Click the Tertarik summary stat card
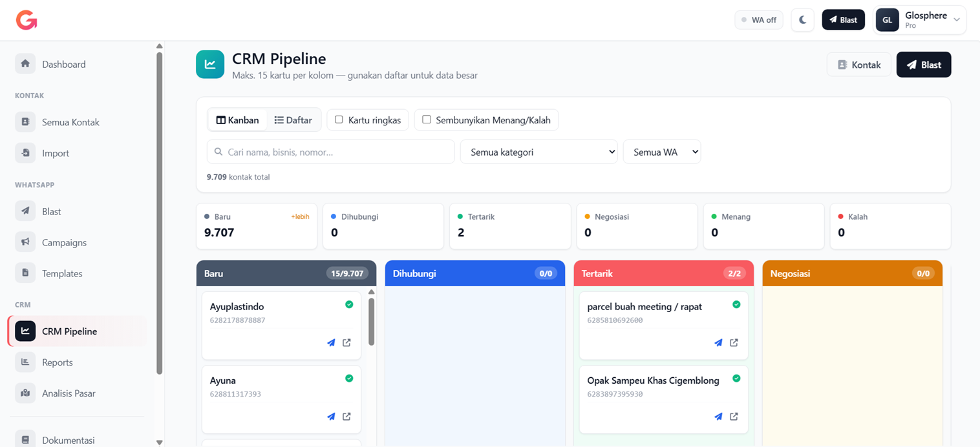Viewport: 980px width, 447px height. click(x=510, y=226)
